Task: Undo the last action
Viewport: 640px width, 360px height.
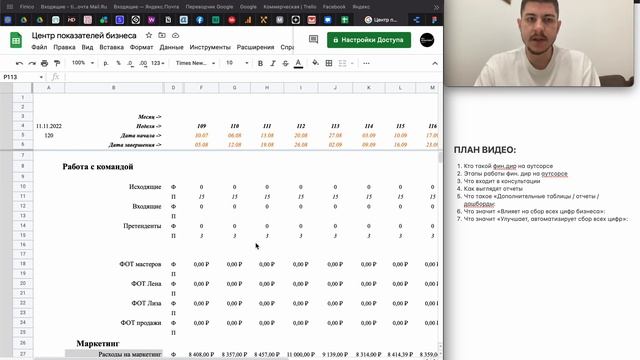Action: [19, 63]
